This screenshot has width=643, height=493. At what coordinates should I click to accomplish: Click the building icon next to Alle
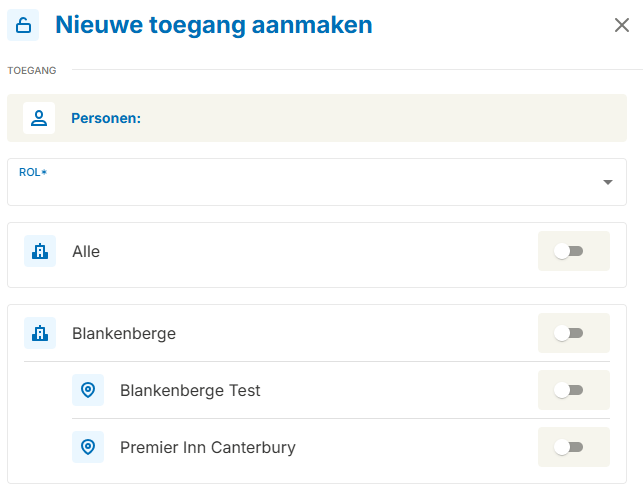click(40, 251)
